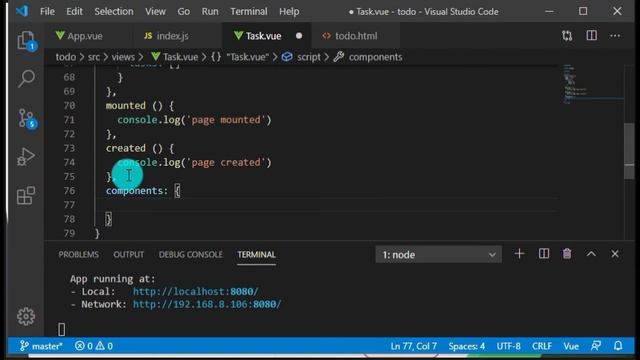Click "Task.vue" object breadcrumb
Viewport: 640px width, 360px height.
(240, 57)
